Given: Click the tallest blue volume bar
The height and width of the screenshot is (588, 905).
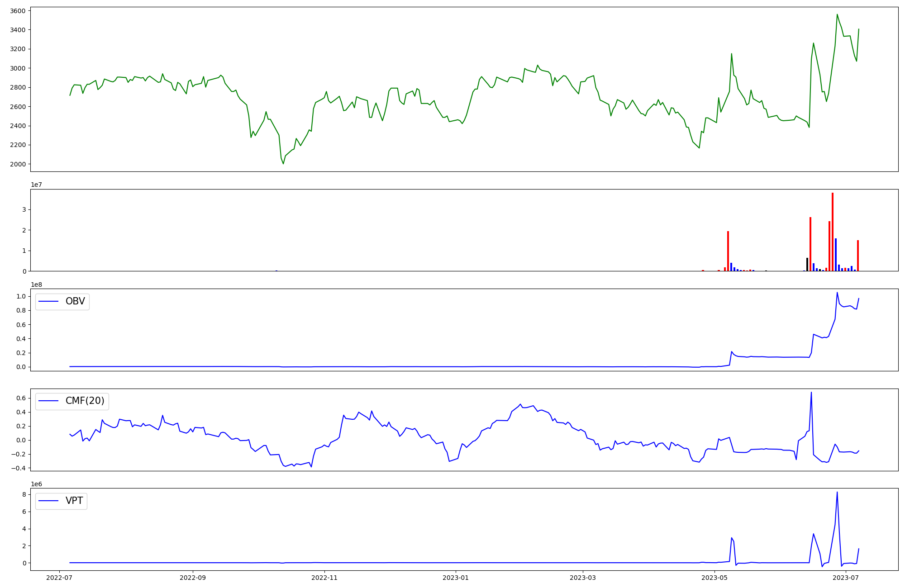Looking at the screenshot, I should pyautogui.click(x=835, y=254).
